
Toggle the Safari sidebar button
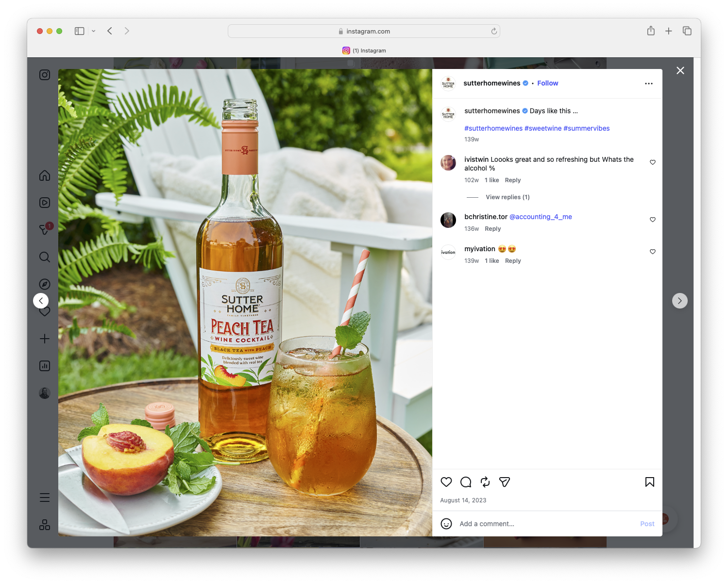[x=80, y=31]
